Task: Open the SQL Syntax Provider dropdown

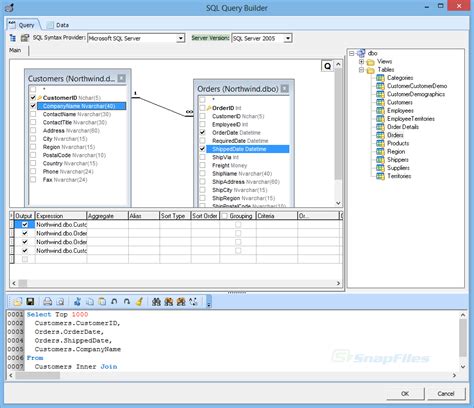Action: tap(180, 38)
